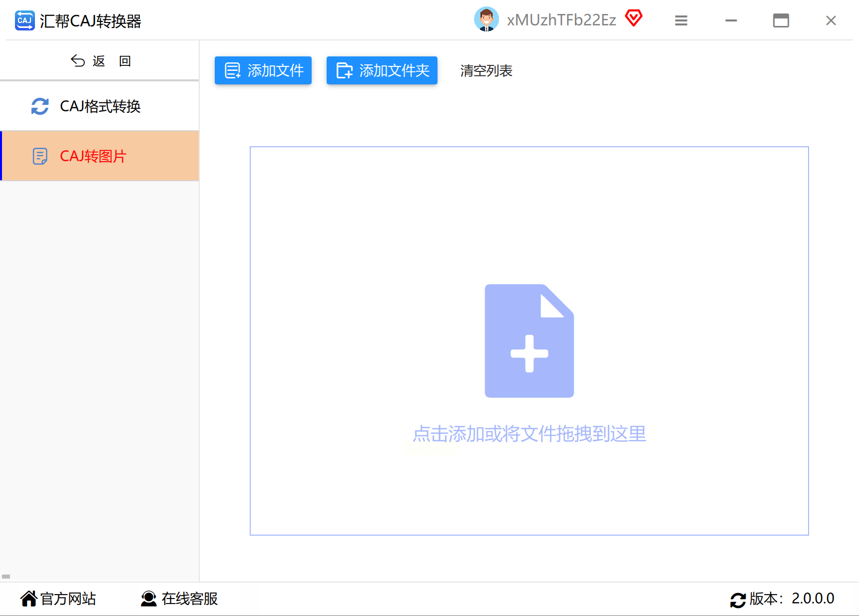Clear the list with 清空列表
This screenshot has height=616, width=859.
[486, 71]
